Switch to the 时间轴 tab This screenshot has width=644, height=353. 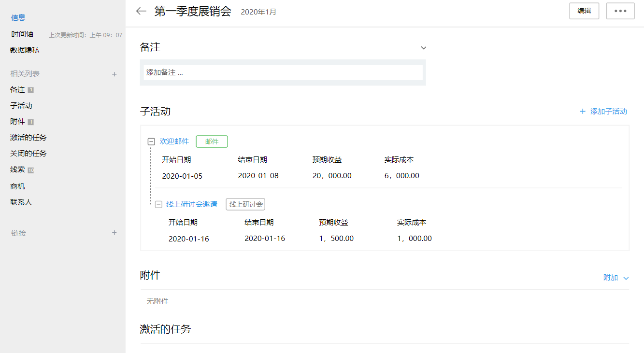(x=22, y=34)
